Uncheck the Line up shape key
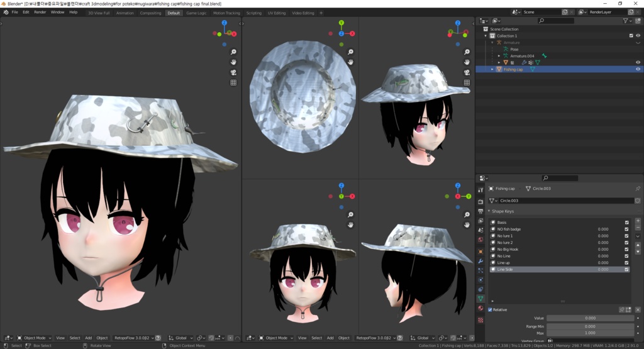644x349 pixels. pos(627,263)
